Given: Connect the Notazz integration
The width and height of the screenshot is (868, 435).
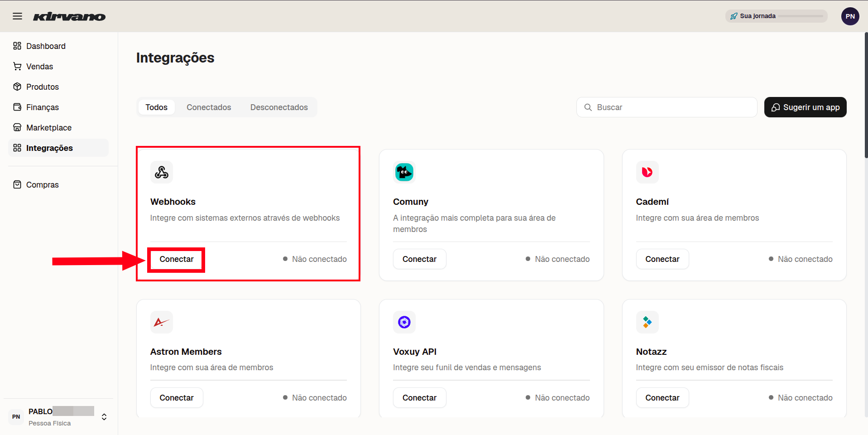Looking at the screenshot, I should click(662, 398).
